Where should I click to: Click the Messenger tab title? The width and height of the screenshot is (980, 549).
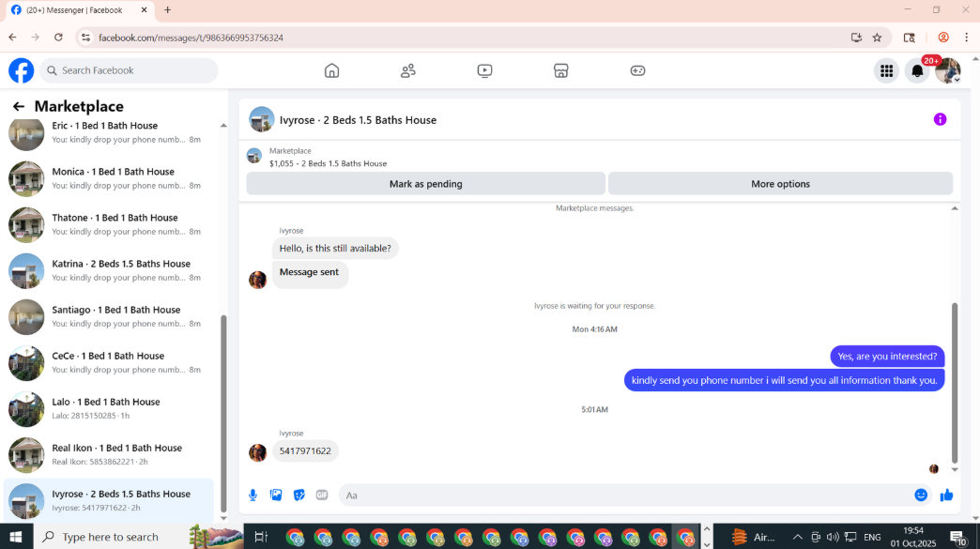[x=74, y=10]
